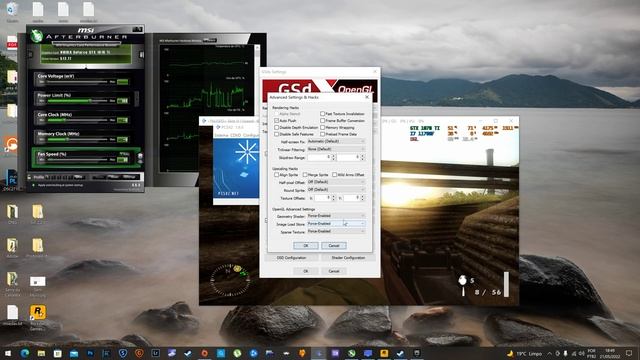This screenshot has width=640, height=360.
Task: Open the Trilinear Filtering dropdown
Action: point(336,149)
